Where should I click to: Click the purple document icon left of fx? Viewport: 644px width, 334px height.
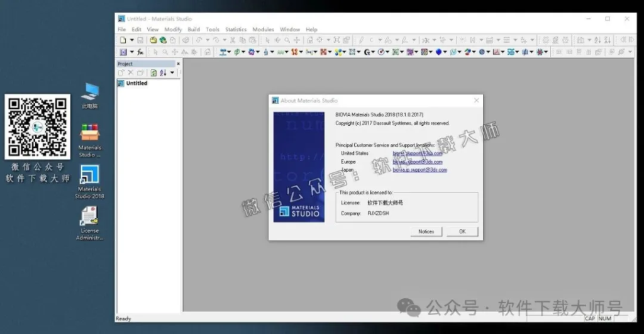pos(123,52)
